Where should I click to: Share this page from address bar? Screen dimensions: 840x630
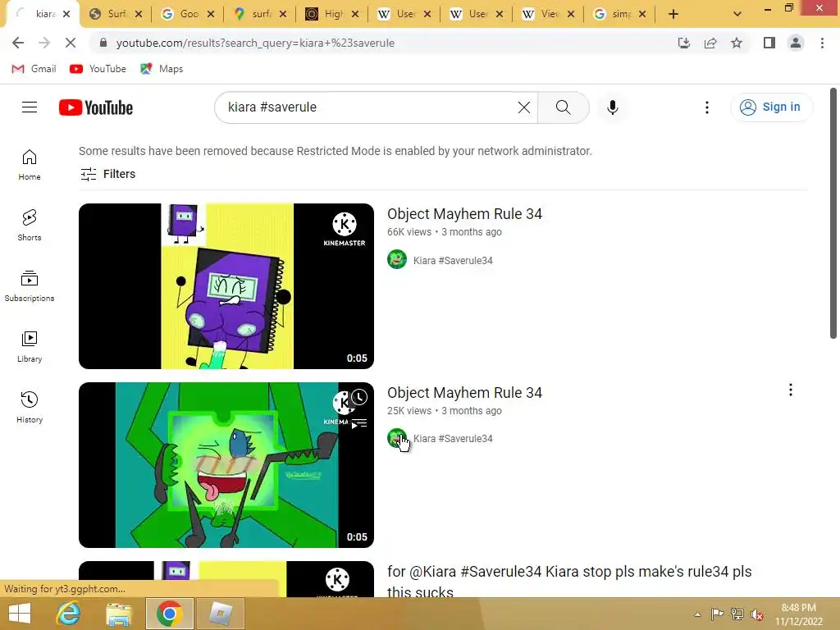pos(710,43)
